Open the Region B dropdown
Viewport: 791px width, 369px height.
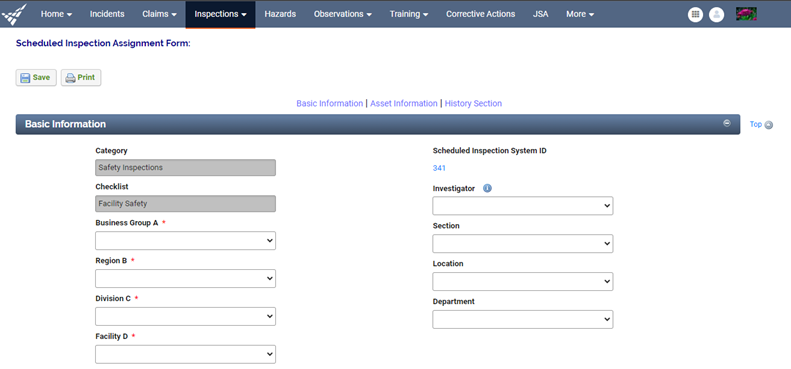click(185, 279)
